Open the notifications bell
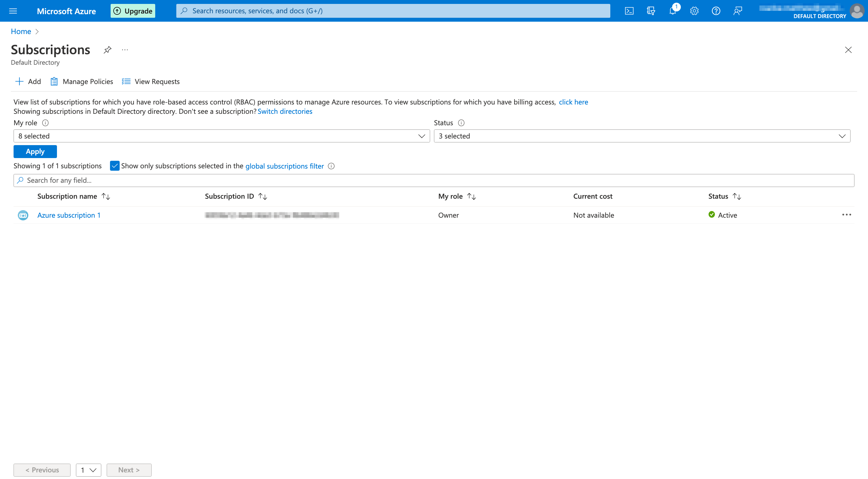868x479 pixels. (x=673, y=11)
